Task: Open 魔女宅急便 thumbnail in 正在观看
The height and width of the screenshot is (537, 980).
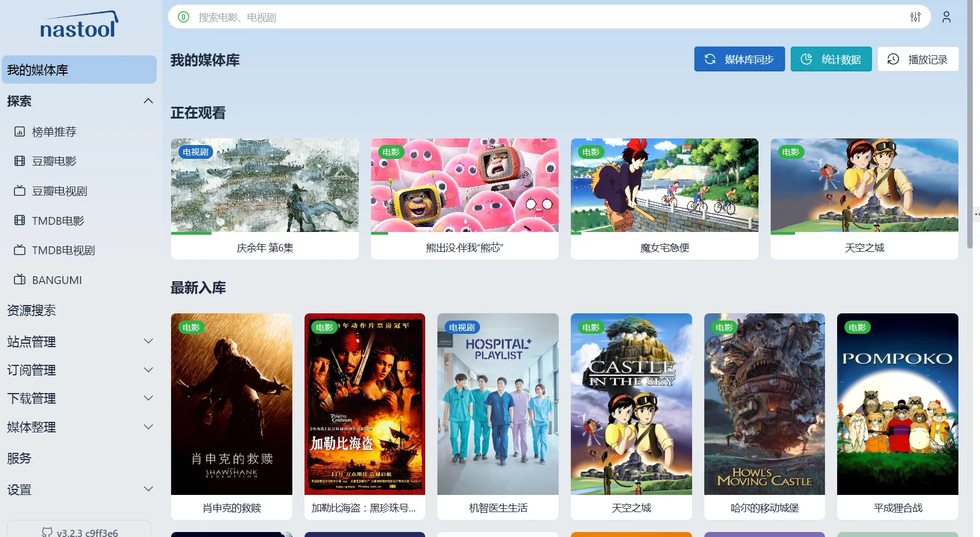Action: [x=664, y=185]
